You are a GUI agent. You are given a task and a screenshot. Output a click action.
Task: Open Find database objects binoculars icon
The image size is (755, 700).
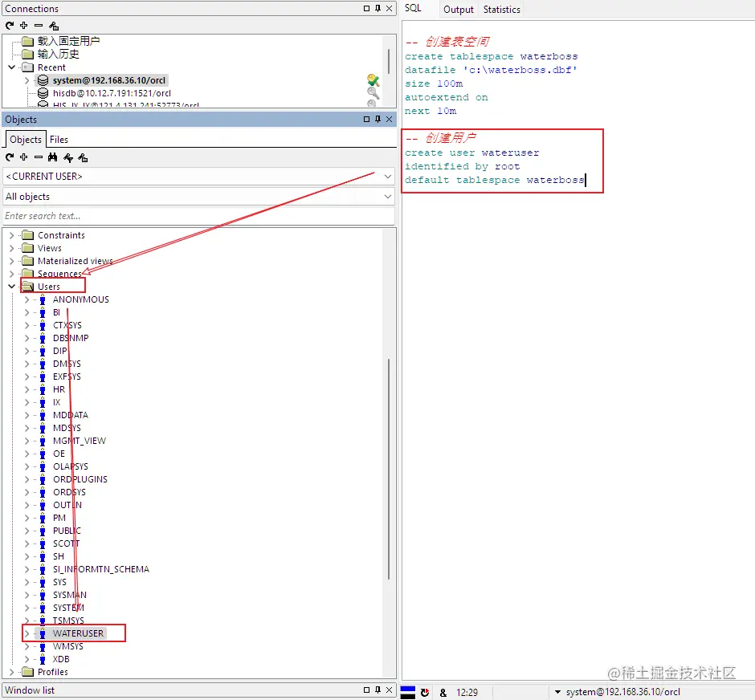[x=52, y=157]
